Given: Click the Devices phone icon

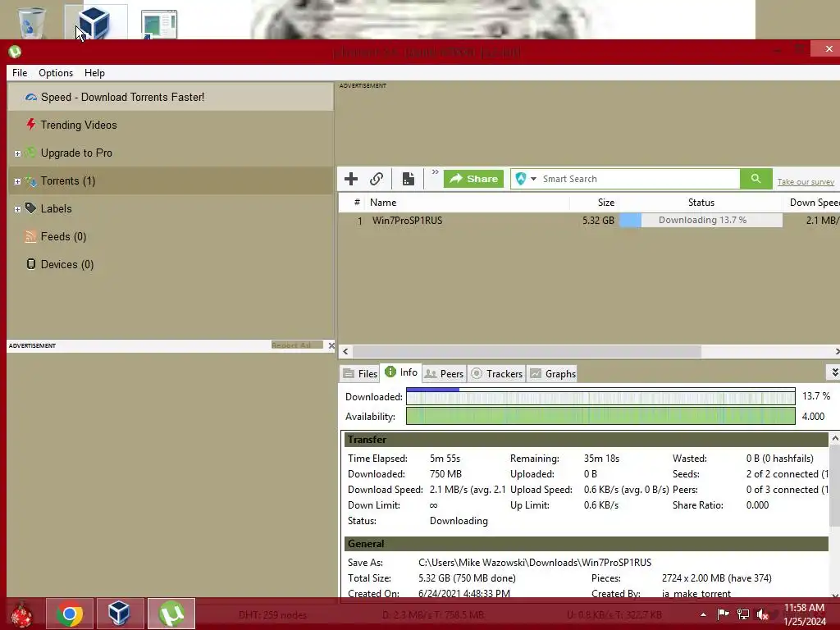Looking at the screenshot, I should tap(31, 264).
